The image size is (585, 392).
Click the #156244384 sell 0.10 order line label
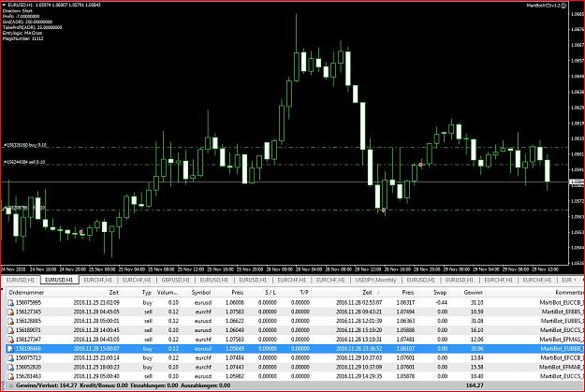click(24, 162)
